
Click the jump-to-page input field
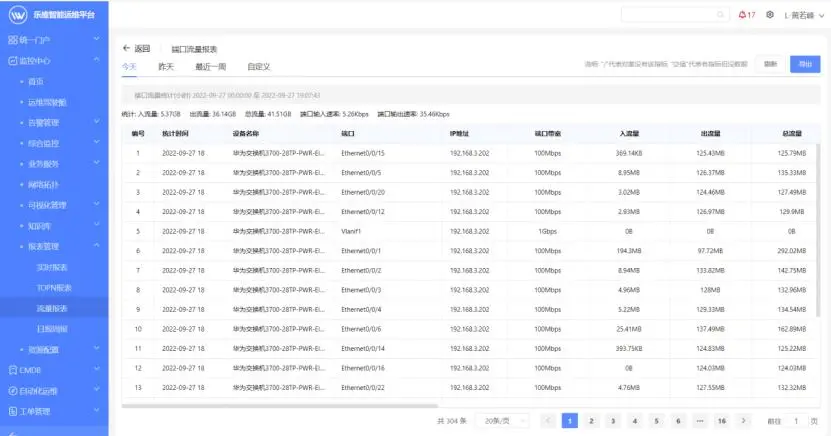796,421
